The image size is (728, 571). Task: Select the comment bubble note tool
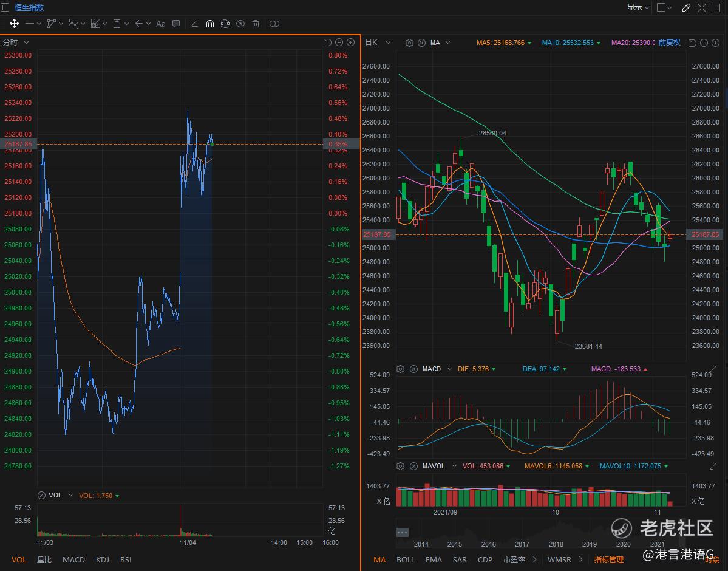coord(176,24)
